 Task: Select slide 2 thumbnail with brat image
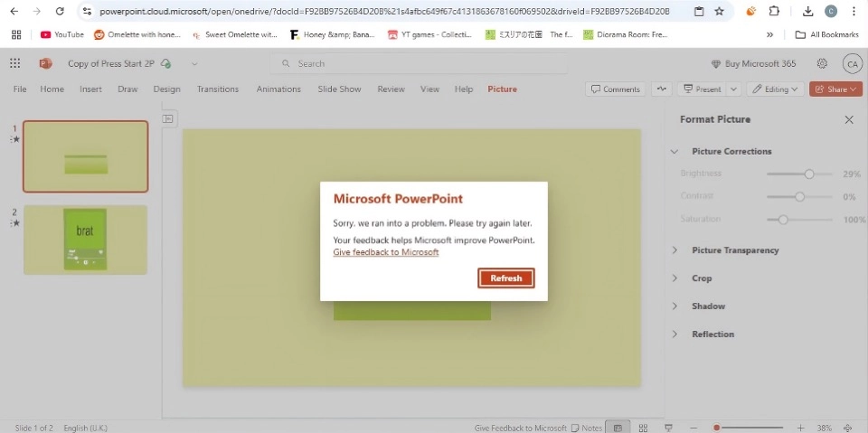85,240
